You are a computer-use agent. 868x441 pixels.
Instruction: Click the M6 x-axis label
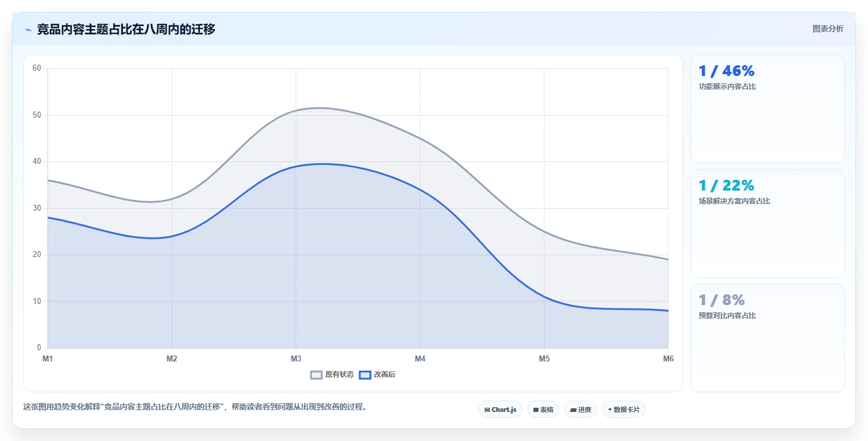coord(668,358)
